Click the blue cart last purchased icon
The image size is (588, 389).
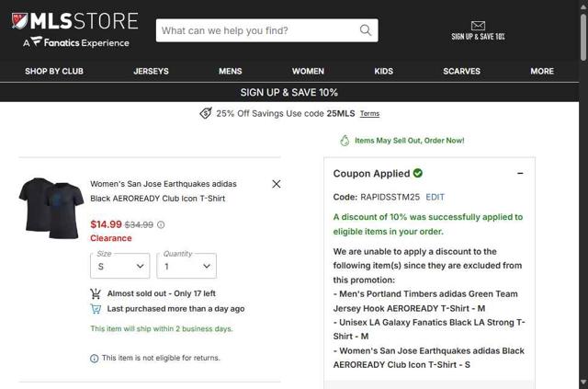pos(96,309)
